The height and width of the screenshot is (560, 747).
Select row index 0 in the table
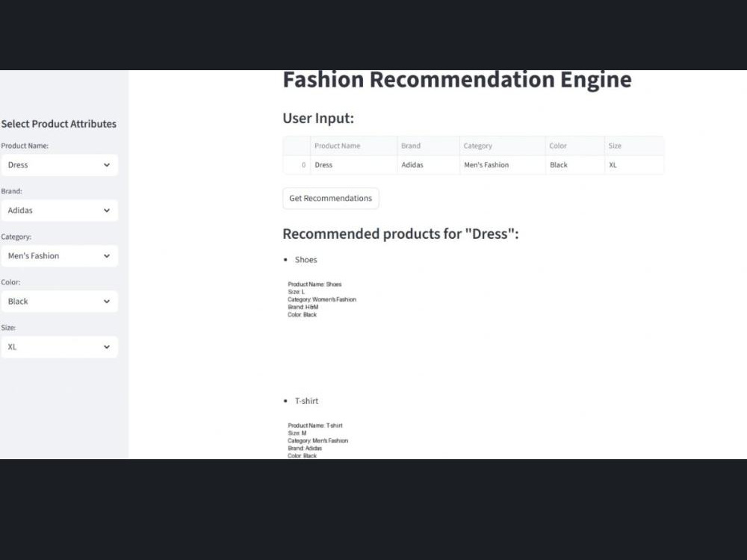[297, 165]
